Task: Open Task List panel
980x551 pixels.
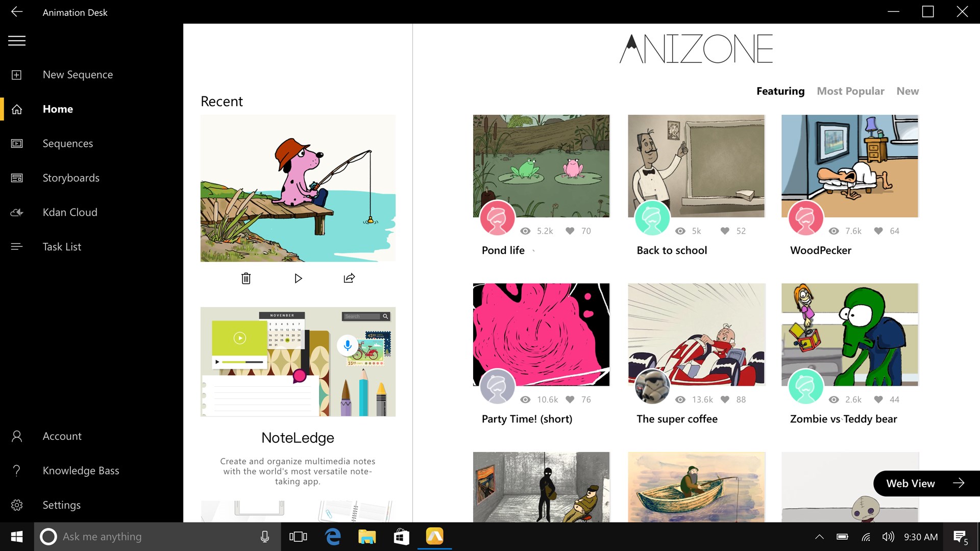Action: click(62, 247)
